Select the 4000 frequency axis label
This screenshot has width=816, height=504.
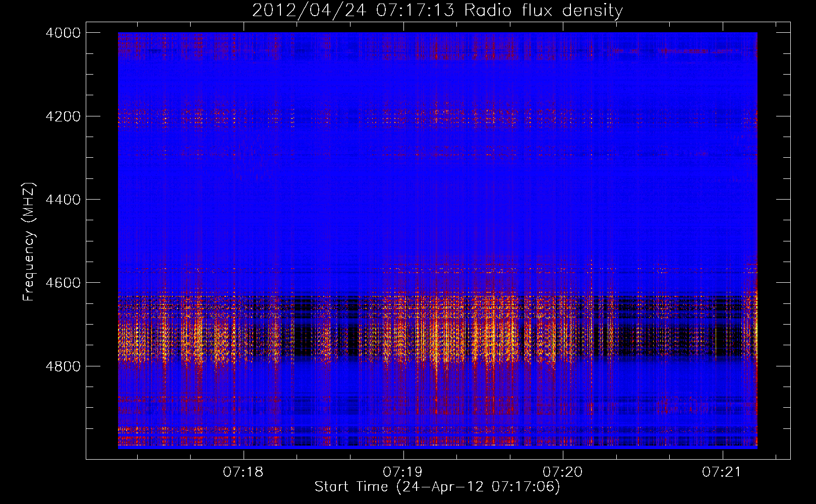(x=63, y=33)
